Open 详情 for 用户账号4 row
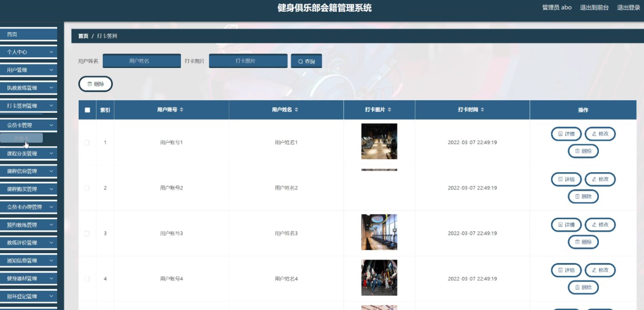This screenshot has width=644, height=310. [566, 270]
